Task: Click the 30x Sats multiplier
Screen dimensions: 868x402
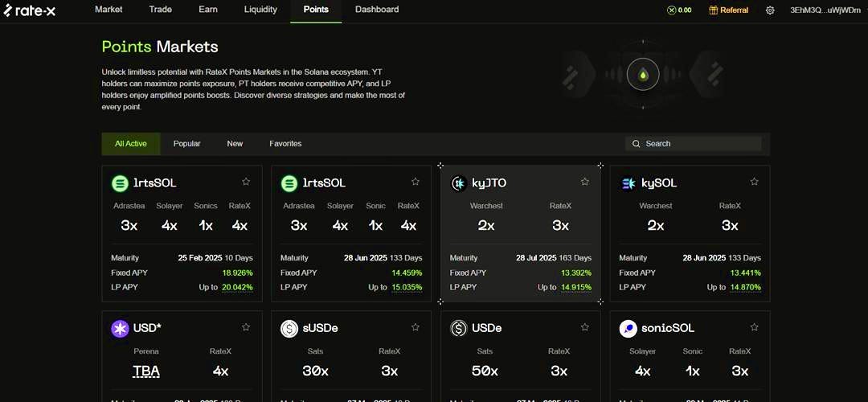Action: tap(316, 371)
